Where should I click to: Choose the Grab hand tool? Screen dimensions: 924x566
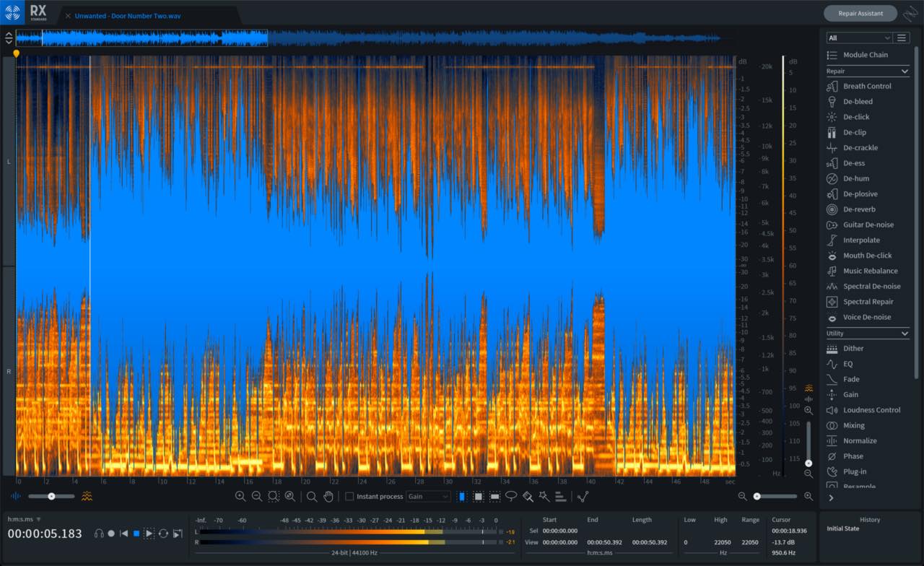[328, 496]
